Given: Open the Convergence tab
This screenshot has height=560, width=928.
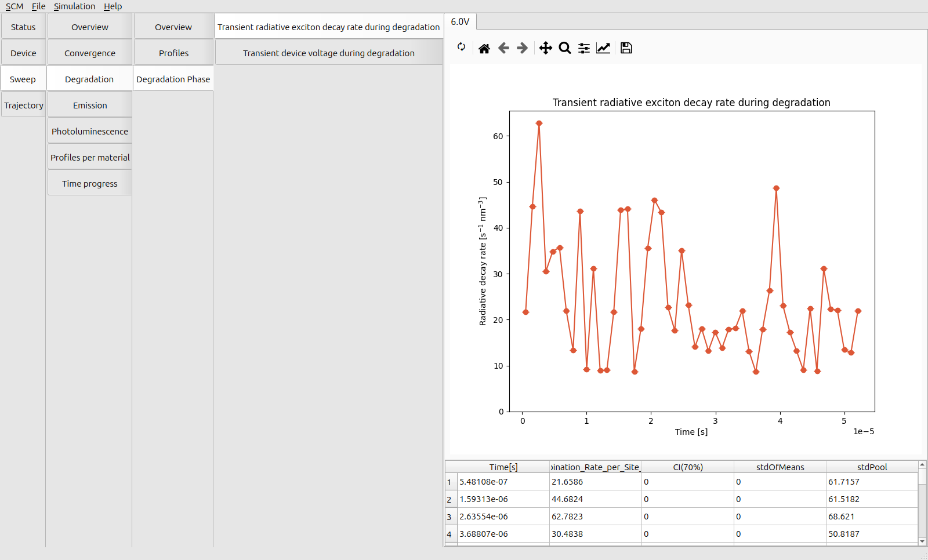Looking at the screenshot, I should (90, 53).
